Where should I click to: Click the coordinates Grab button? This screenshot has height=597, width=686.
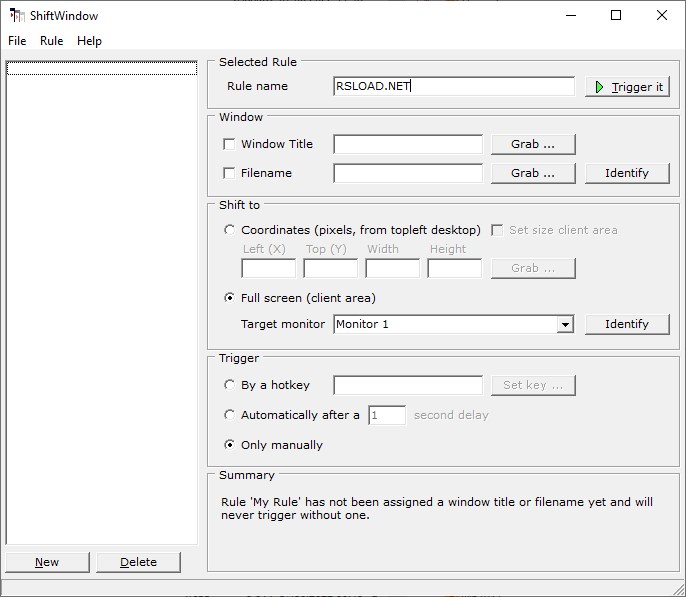533,268
